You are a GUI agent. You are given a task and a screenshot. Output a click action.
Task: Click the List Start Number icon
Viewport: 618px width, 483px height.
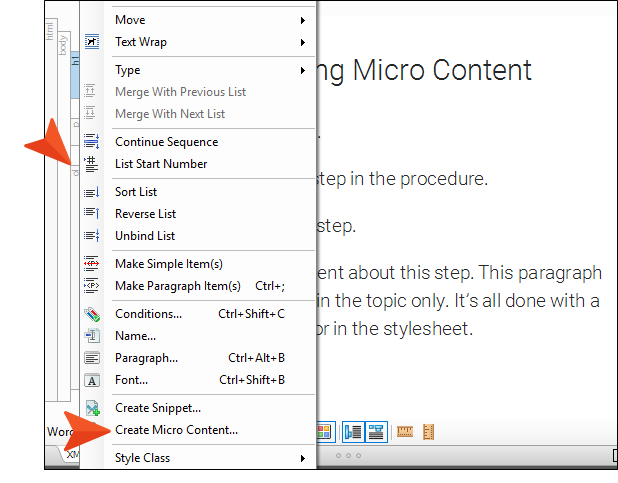[91, 164]
